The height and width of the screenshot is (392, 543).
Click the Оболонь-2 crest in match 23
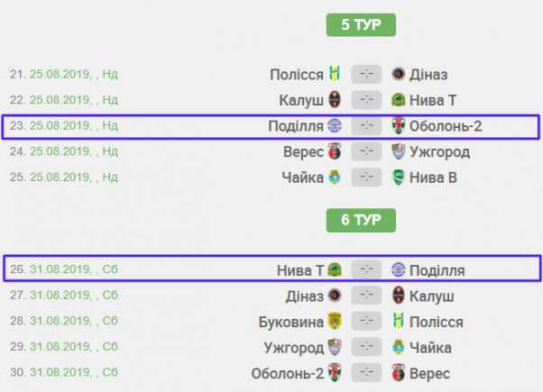[399, 125]
